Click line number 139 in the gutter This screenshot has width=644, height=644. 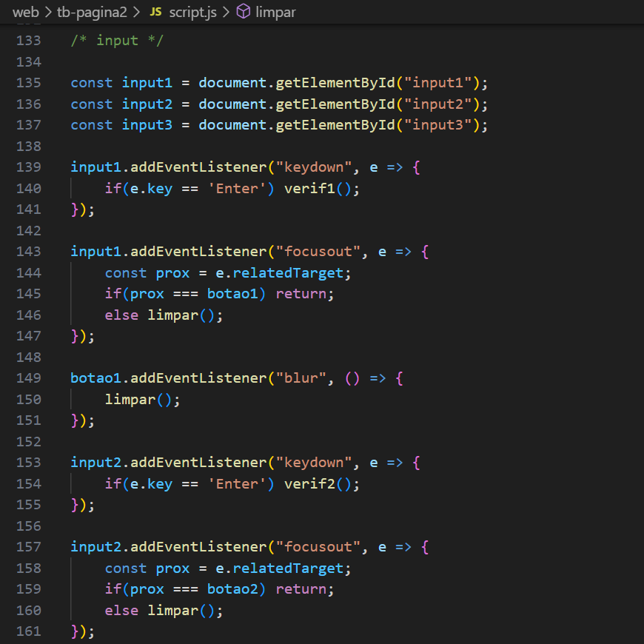click(28, 167)
